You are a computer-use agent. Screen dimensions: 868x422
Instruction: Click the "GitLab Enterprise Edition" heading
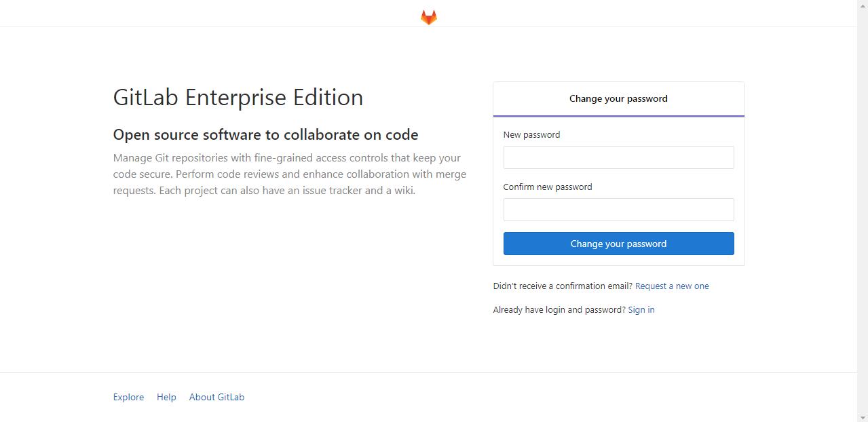(238, 98)
